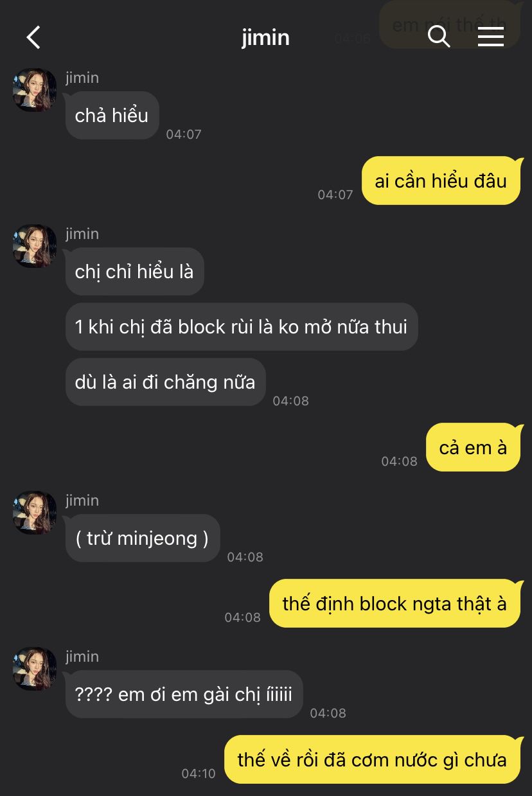
Task: Tap the 'jimin' chat title
Action: coord(265,37)
